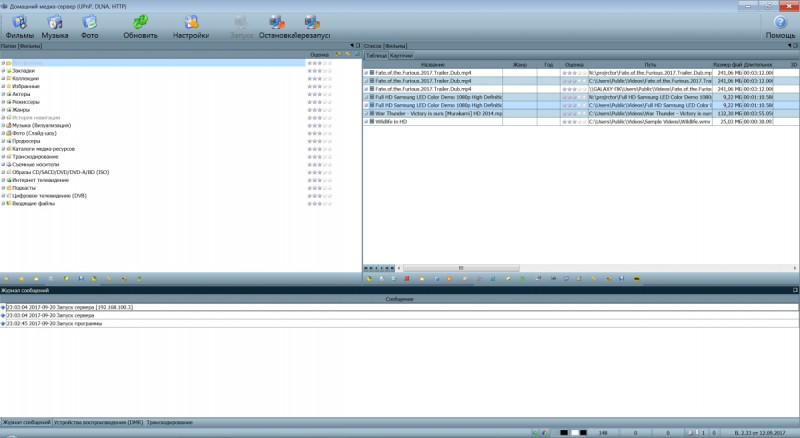Sort by the Путь column header

(650, 64)
